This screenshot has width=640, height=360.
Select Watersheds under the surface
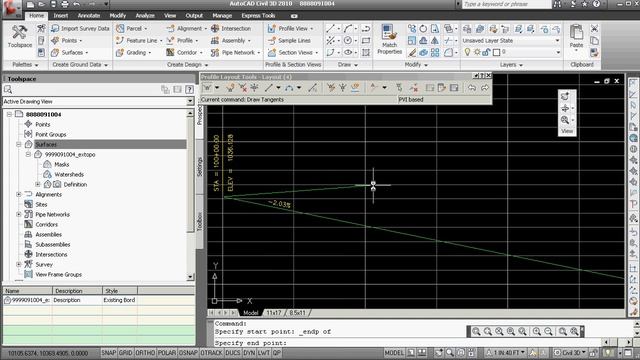[x=69, y=175]
